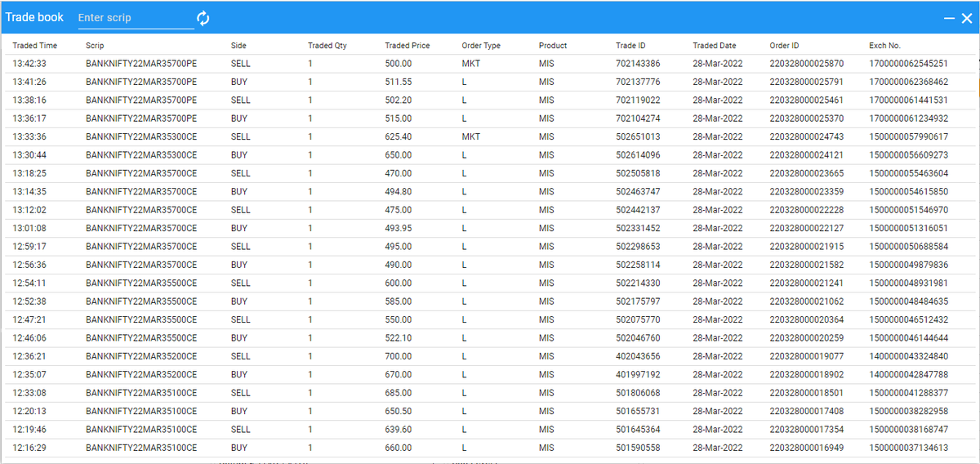Focus the Enter scrip search field
The width and height of the screenshot is (980, 464).
pyautogui.click(x=136, y=18)
